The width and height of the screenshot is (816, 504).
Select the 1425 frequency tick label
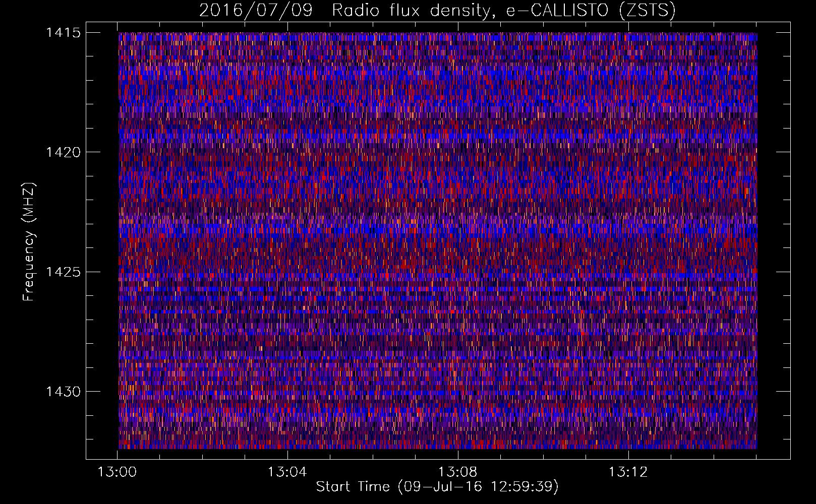63,272
